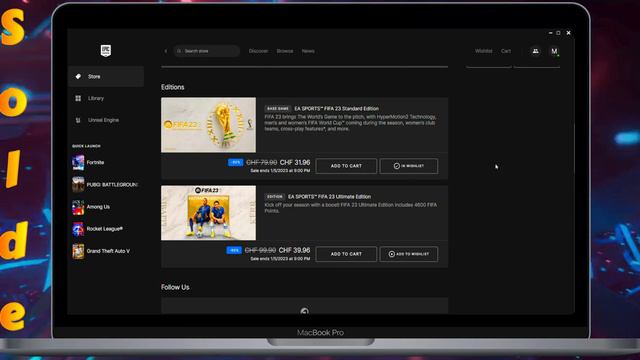The height and width of the screenshot is (360, 640).
Task: Click the search magnifier icon
Action: coord(179,51)
